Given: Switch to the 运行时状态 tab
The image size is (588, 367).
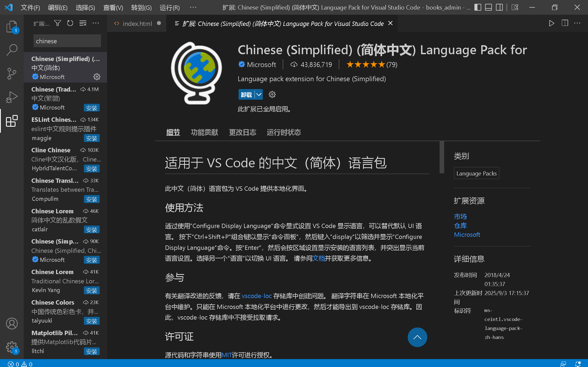Looking at the screenshot, I should pyautogui.click(x=284, y=132).
